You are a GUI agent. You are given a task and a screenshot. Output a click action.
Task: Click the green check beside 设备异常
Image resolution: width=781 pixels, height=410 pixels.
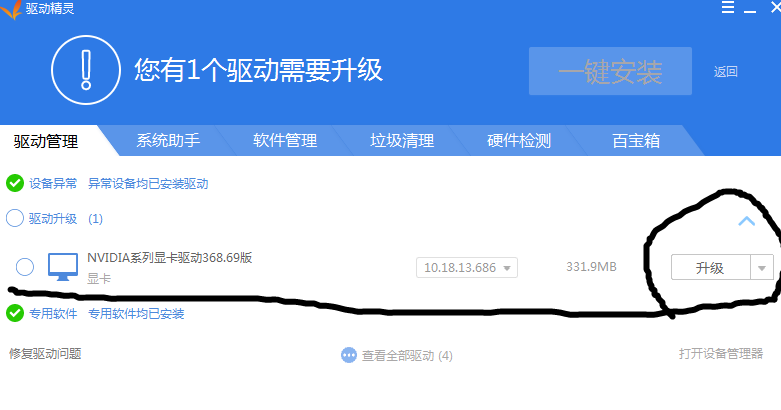pos(15,183)
